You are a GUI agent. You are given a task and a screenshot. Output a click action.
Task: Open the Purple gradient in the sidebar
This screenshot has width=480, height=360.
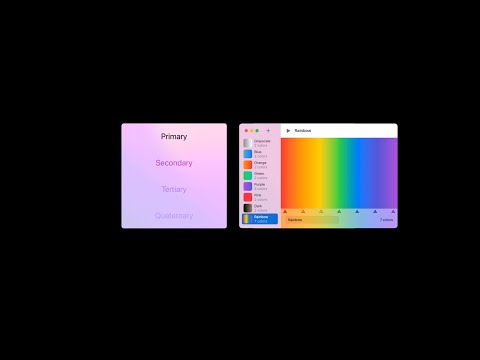pyautogui.click(x=260, y=186)
